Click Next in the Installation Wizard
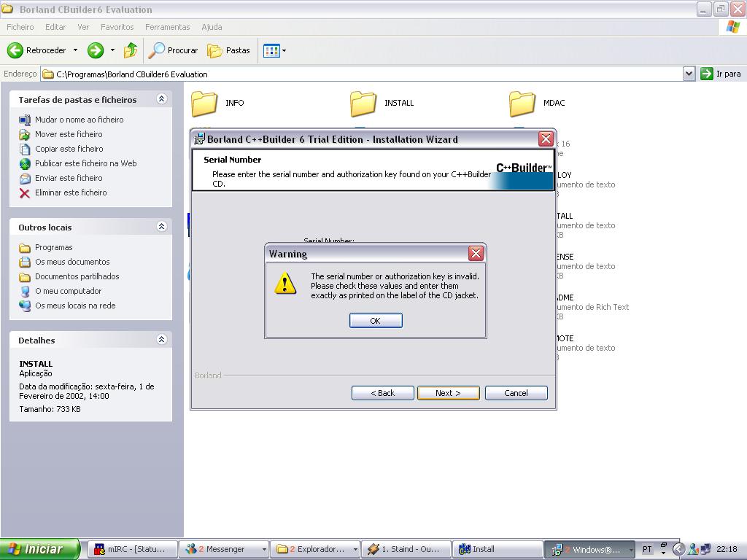 click(449, 393)
